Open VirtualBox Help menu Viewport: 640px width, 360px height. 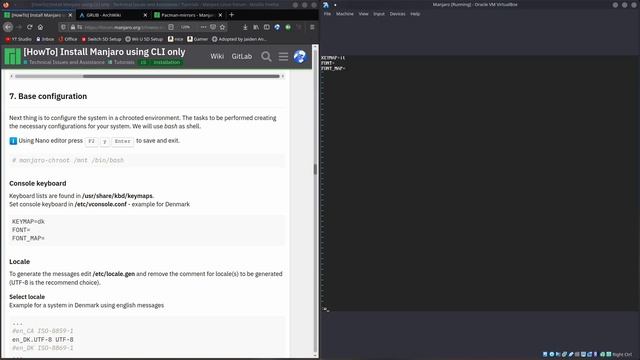415,14
